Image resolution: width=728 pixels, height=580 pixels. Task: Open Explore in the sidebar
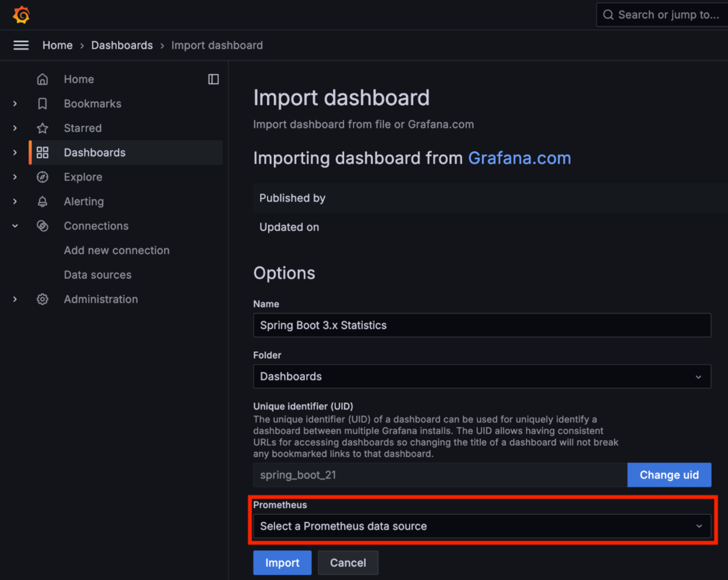[x=83, y=177]
